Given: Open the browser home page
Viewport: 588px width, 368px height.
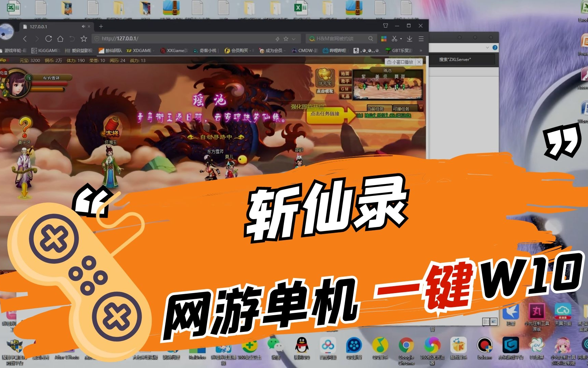Looking at the screenshot, I should tap(60, 39).
